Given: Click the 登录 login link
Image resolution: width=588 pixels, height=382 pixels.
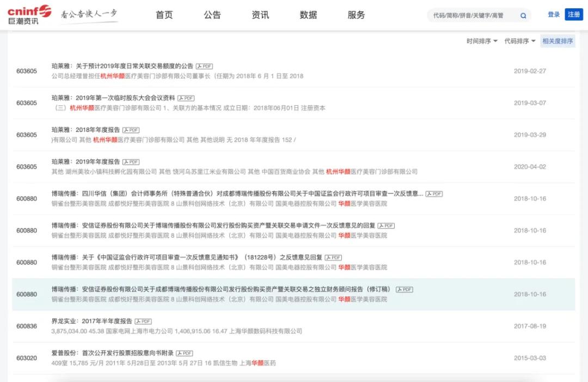Looking at the screenshot, I should (x=553, y=14).
